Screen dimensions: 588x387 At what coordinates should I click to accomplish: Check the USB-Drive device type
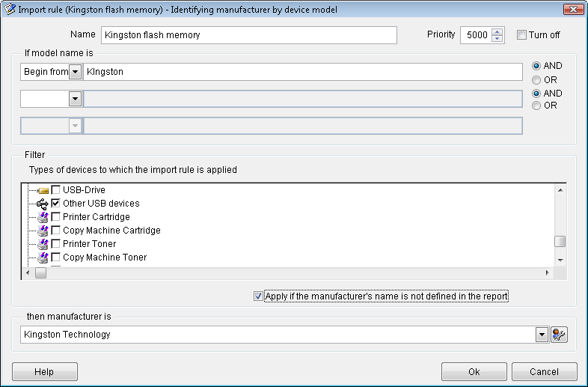(x=55, y=190)
